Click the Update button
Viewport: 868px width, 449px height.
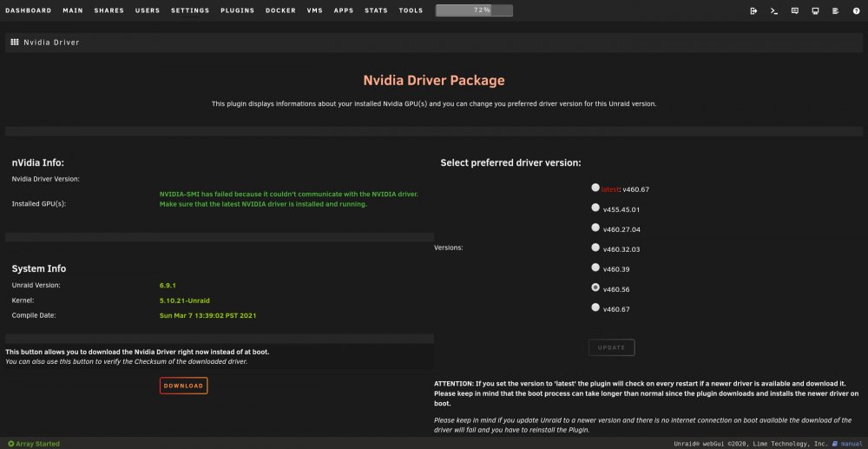(612, 347)
